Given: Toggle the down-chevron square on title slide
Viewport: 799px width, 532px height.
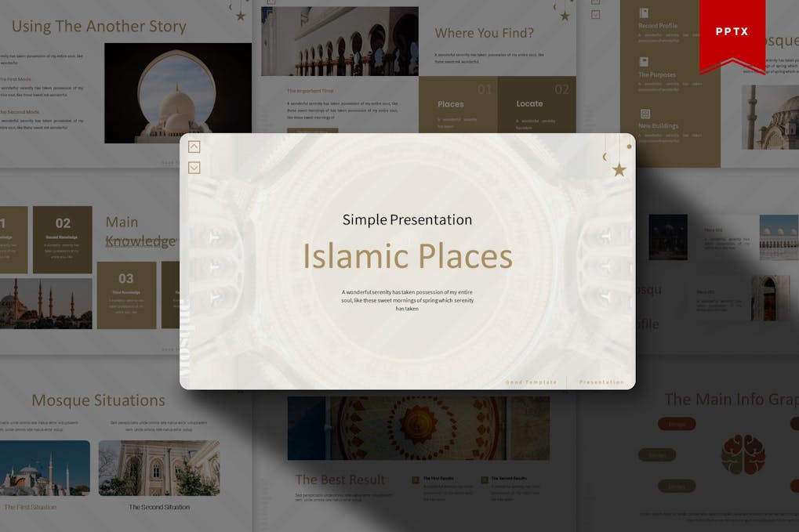Looking at the screenshot, I should tap(194, 166).
